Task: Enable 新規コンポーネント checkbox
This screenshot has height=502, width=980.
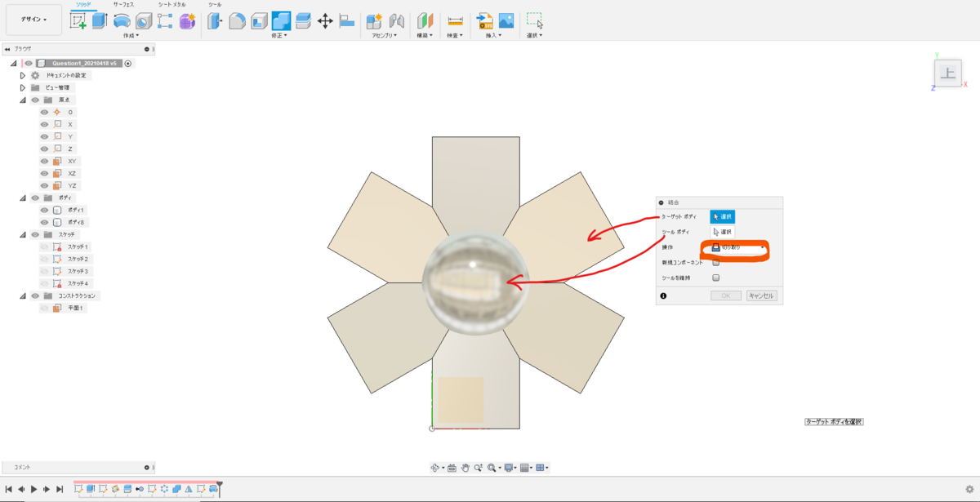Action: [716, 262]
